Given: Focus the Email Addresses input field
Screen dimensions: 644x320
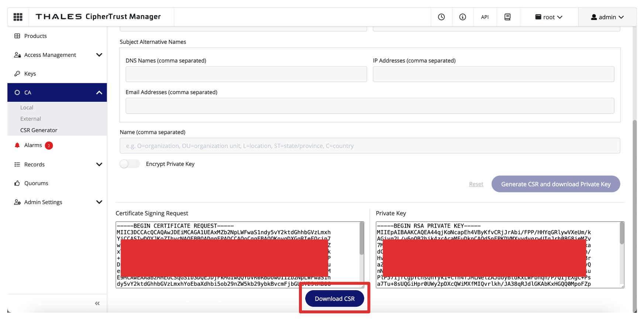Looking at the screenshot, I should (370, 106).
